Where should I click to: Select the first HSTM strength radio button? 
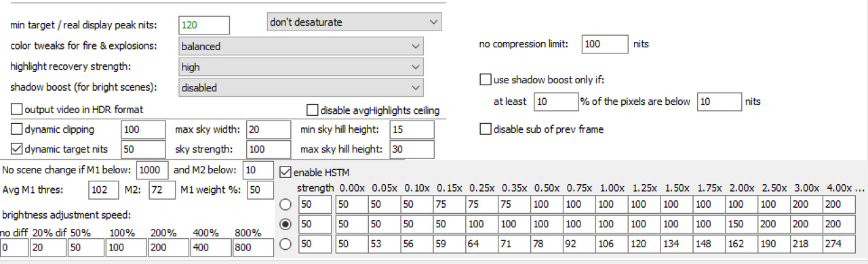point(286,204)
